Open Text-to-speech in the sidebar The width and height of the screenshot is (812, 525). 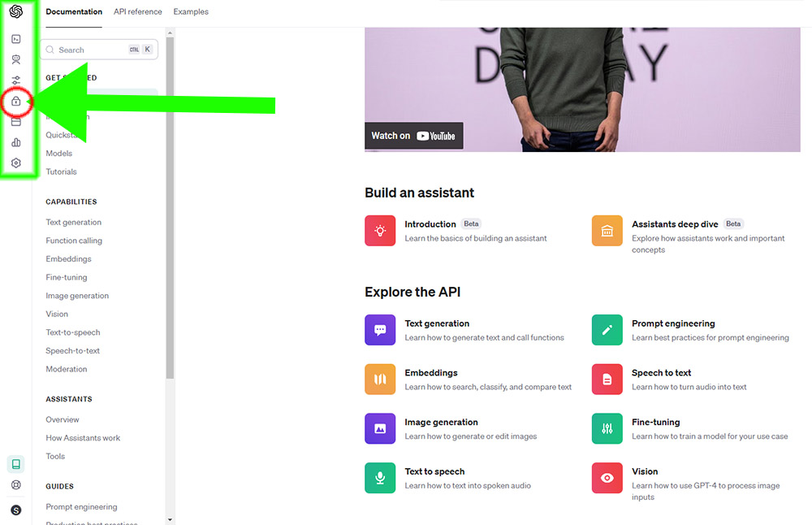click(x=73, y=332)
